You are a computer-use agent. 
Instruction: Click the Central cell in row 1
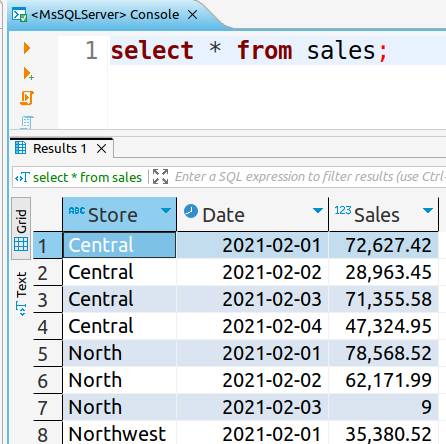(119, 245)
